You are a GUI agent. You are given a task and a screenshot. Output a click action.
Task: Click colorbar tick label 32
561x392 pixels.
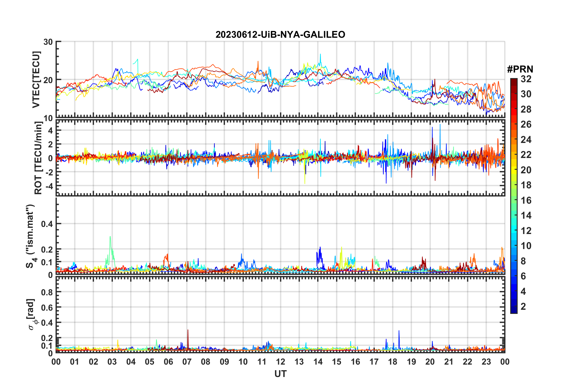pos(526,79)
